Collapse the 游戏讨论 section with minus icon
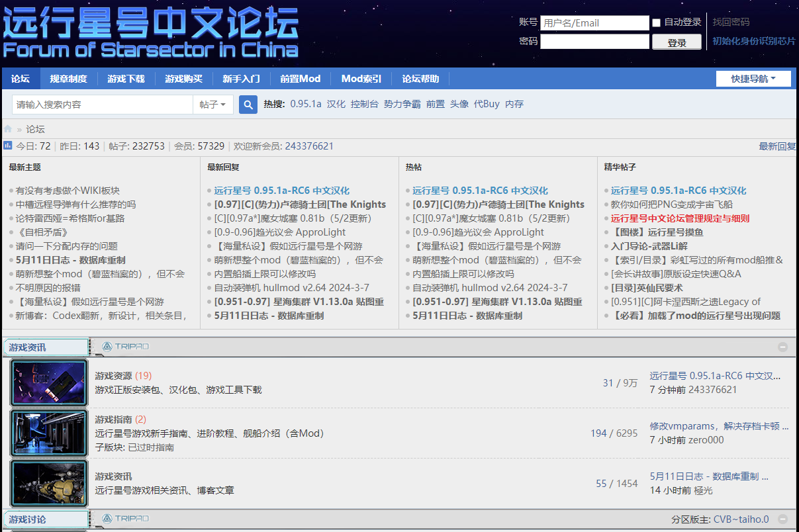This screenshot has height=532, width=799. click(x=783, y=519)
